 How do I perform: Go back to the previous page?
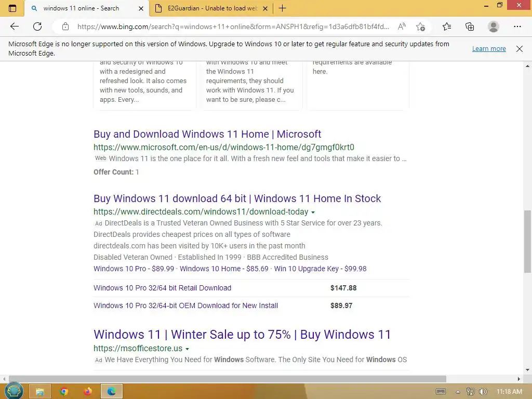click(14, 26)
